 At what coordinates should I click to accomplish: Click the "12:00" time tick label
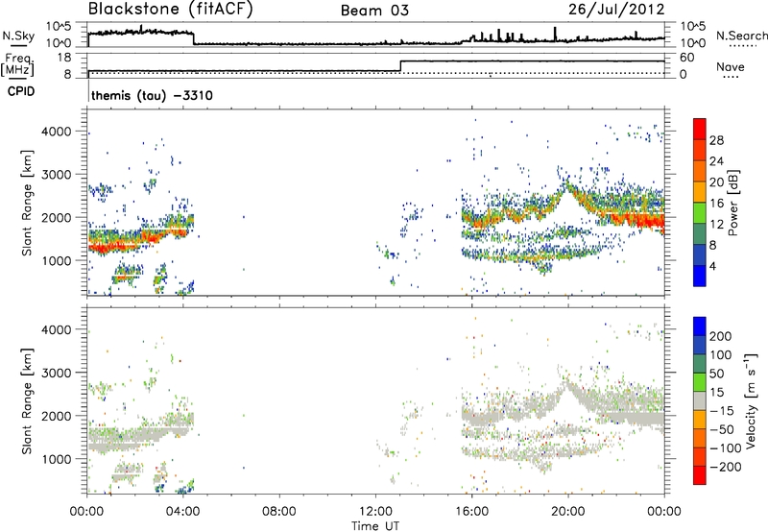point(375,512)
